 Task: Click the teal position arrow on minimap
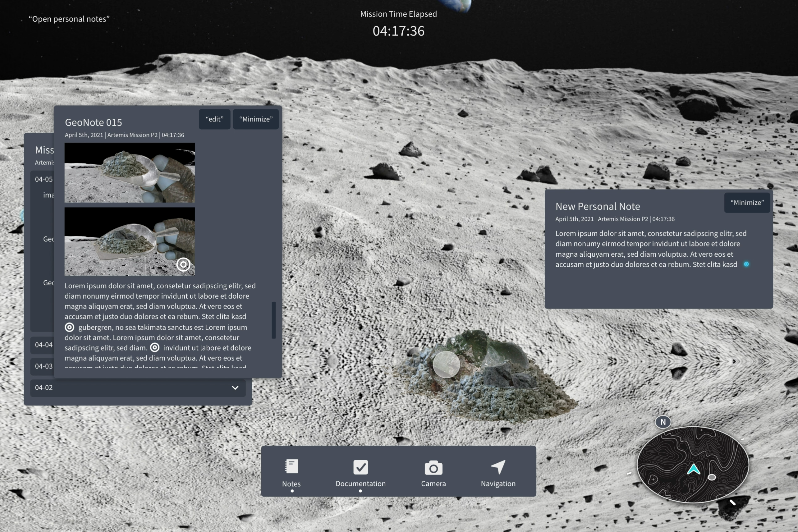point(694,469)
